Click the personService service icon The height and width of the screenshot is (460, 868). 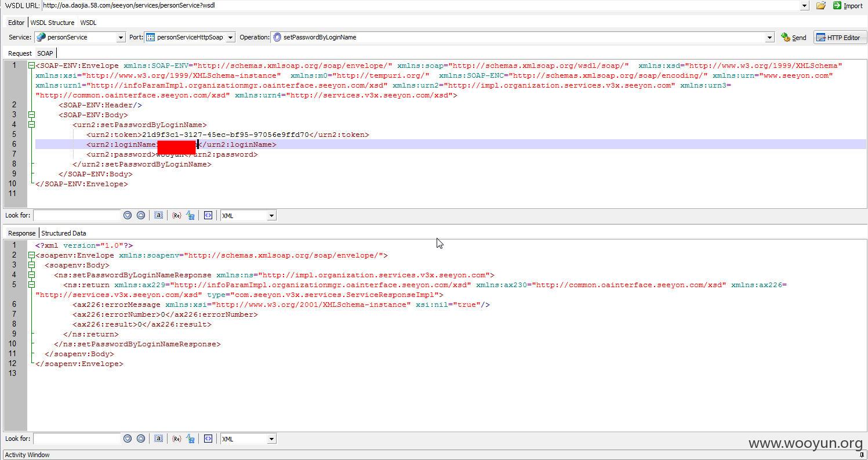pyautogui.click(x=41, y=37)
